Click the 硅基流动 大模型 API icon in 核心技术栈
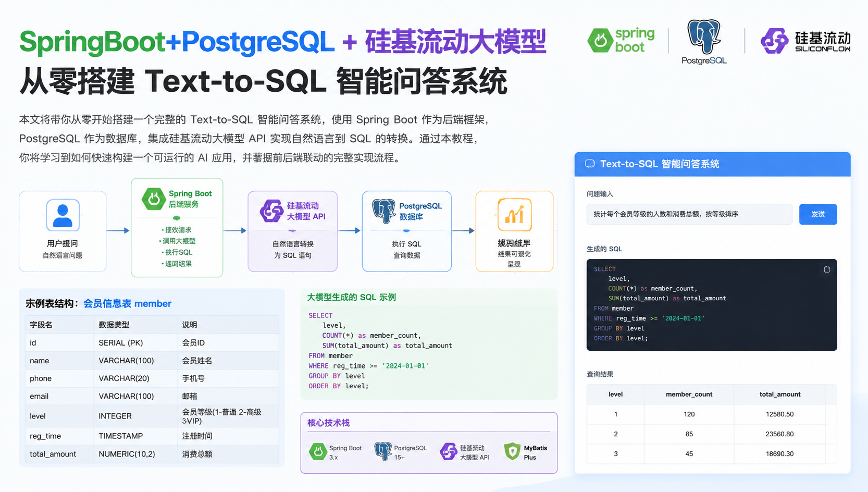Image resolution: width=868 pixels, height=492 pixels. tap(449, 451)
